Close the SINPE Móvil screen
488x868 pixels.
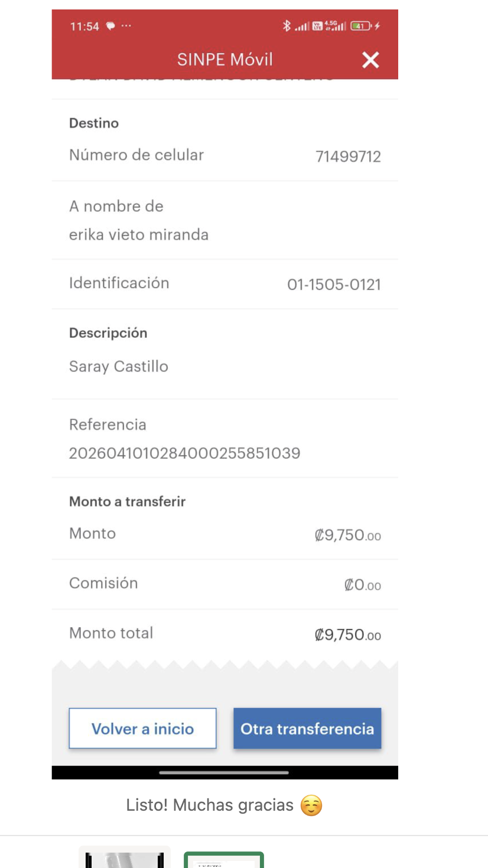pos(370,60)
